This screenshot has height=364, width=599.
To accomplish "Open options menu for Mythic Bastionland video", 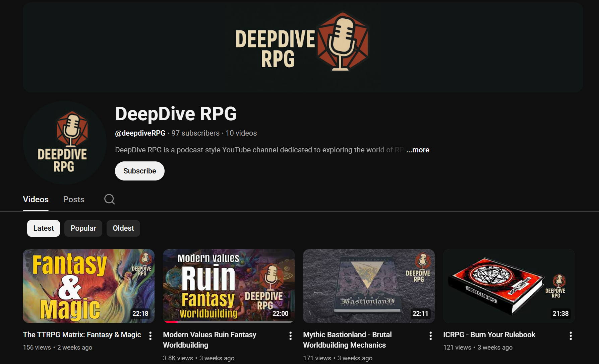I will pyautogui.click(x=430, y=336).
